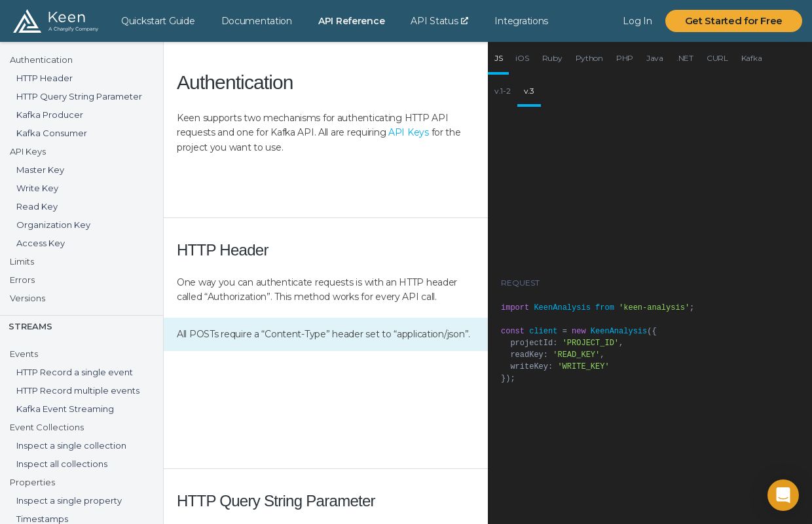Click Get Started for Free button

click(x=733, y=21)
